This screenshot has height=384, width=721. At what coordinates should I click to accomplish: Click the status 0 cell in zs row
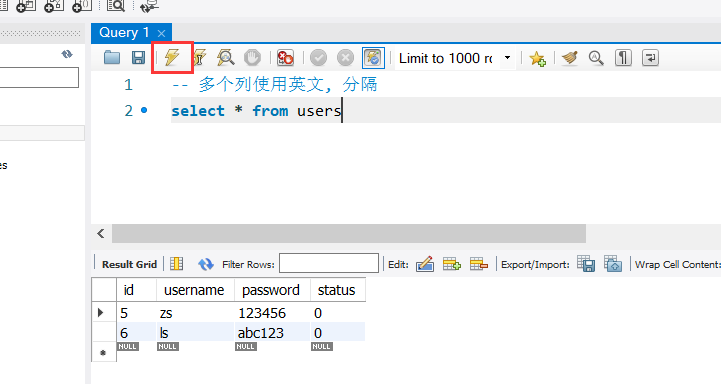[x=338, y=313]
